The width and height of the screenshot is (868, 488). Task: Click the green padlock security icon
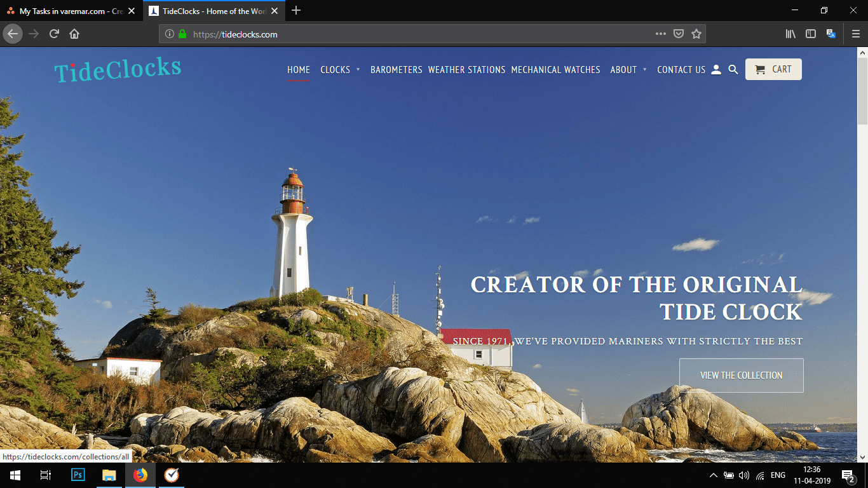click(x=182, y=34)
